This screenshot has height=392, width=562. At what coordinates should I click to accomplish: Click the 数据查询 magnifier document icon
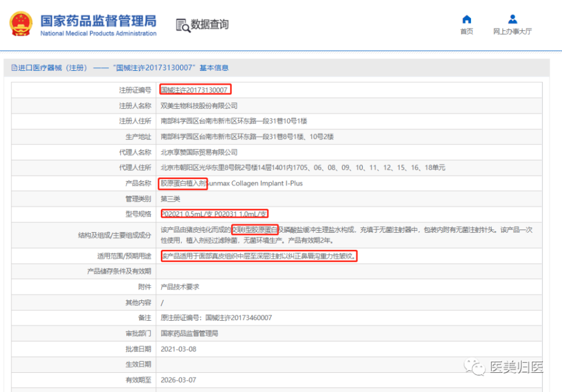pyautogui.click(x=182, y=25)
